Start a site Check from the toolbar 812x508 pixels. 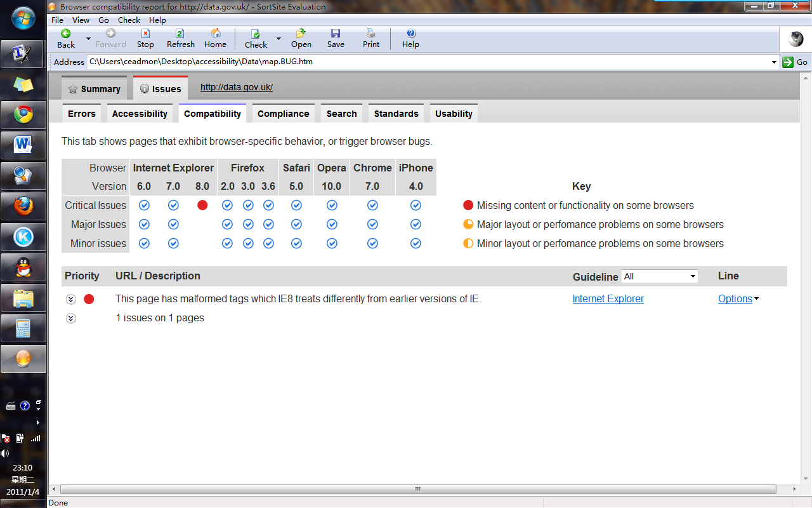pos(256,39)
